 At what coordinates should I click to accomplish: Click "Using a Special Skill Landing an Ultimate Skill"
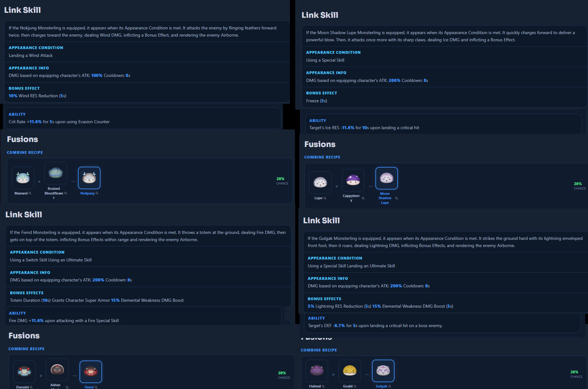pos(351,266)
